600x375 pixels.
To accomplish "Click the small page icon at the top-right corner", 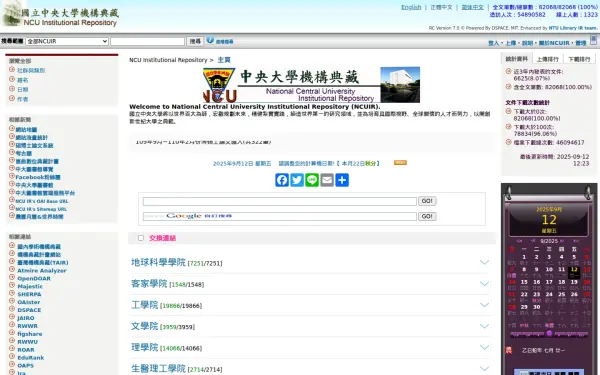I will (593, 40).
